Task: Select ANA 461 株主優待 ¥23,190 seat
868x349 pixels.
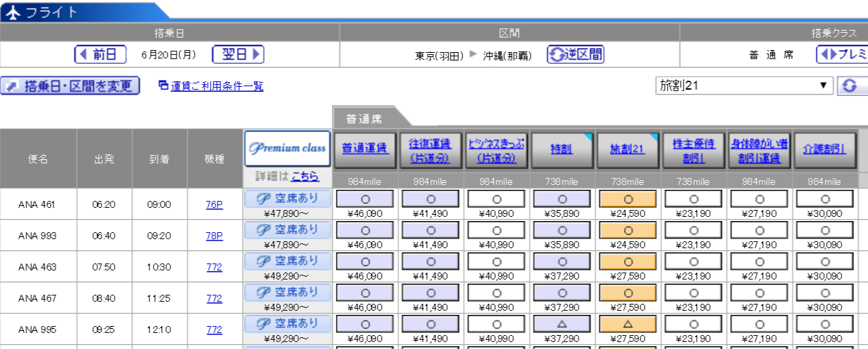Action: tap(693, 199)
